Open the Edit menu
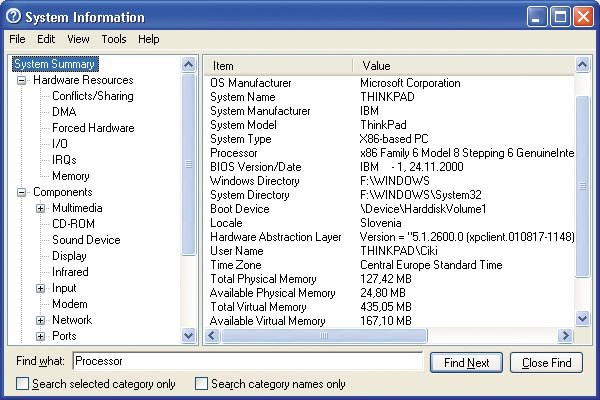The height and width of the screenshot is (400, 600). pos(46,39)
